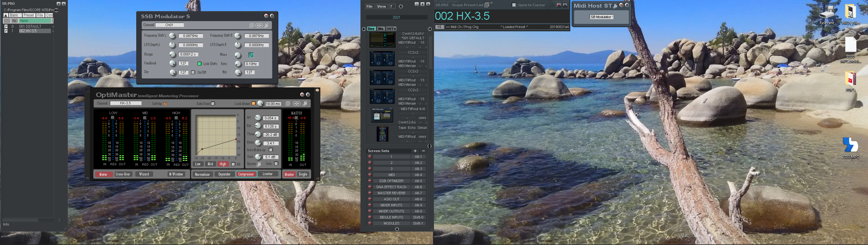Image resolution: width=868 pixels, height=245 pixels.
Task: Select preset 002 HX-3.5 in SR-PRO list
Action: click(35, 31)
